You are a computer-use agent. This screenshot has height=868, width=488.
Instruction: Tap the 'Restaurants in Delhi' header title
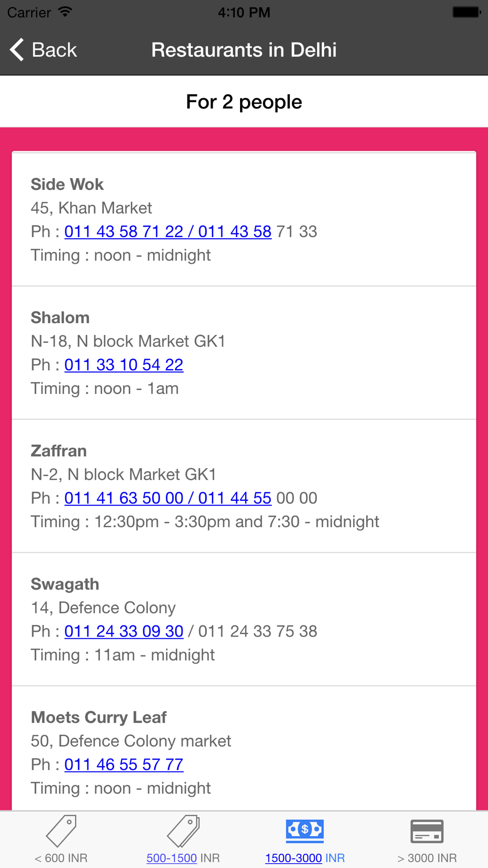click(x=244, y=50)
